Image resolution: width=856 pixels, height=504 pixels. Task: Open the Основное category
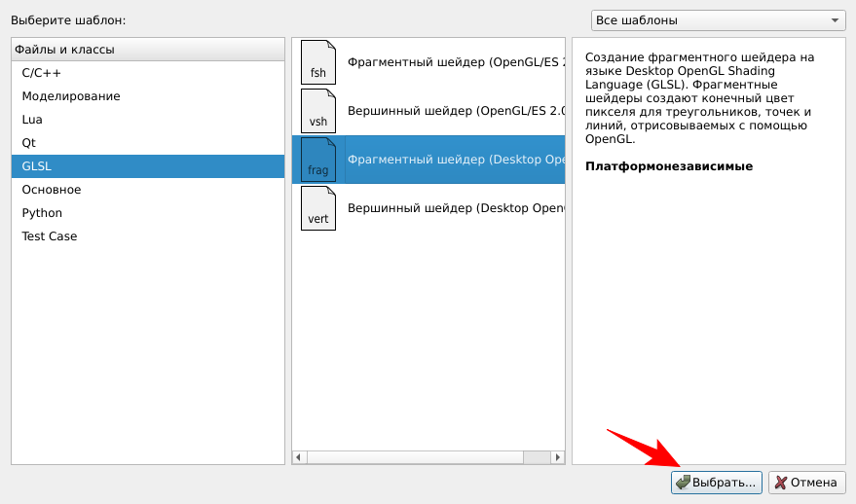click(x=52, y=190)
